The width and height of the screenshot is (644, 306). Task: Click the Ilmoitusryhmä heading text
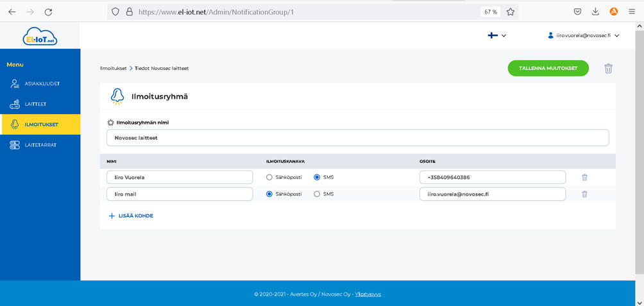point(160,97)
